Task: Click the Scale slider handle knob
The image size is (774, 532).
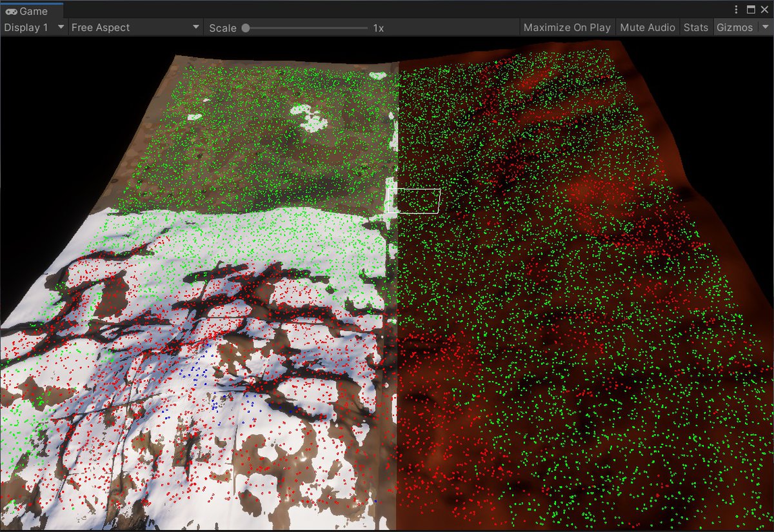Action: click(246, 28)
